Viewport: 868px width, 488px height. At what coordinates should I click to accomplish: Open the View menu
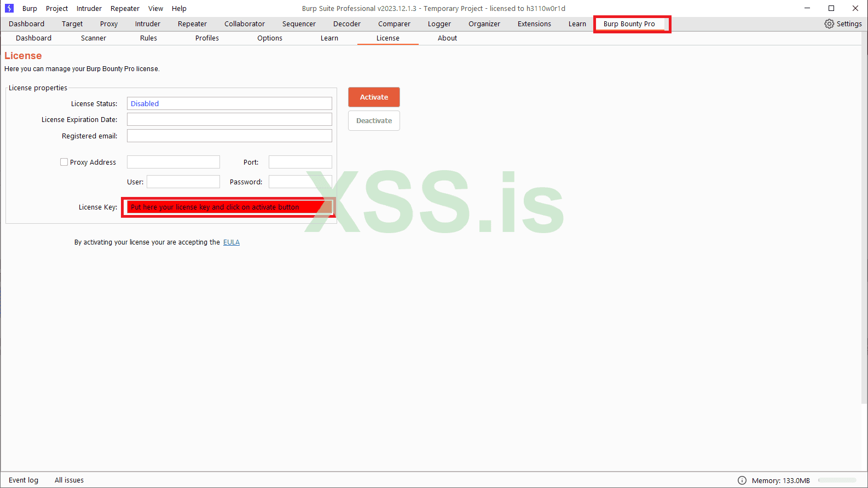click(155, 8)
